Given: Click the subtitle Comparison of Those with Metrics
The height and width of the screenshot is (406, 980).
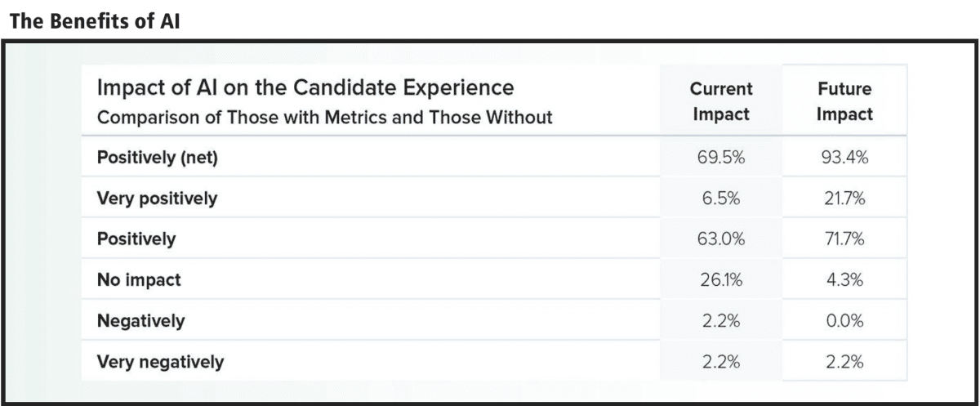Looking at the screenshot, I should coord(324,118).
